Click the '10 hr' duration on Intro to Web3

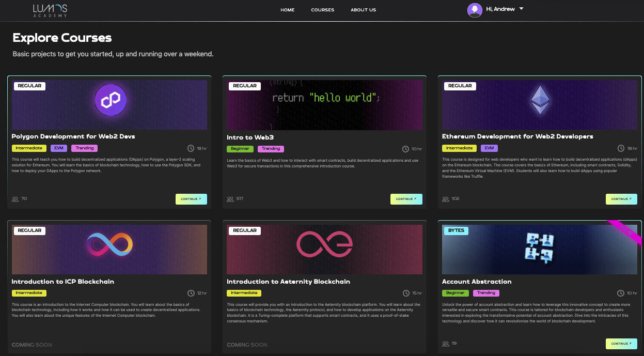[x=417, y=149]
